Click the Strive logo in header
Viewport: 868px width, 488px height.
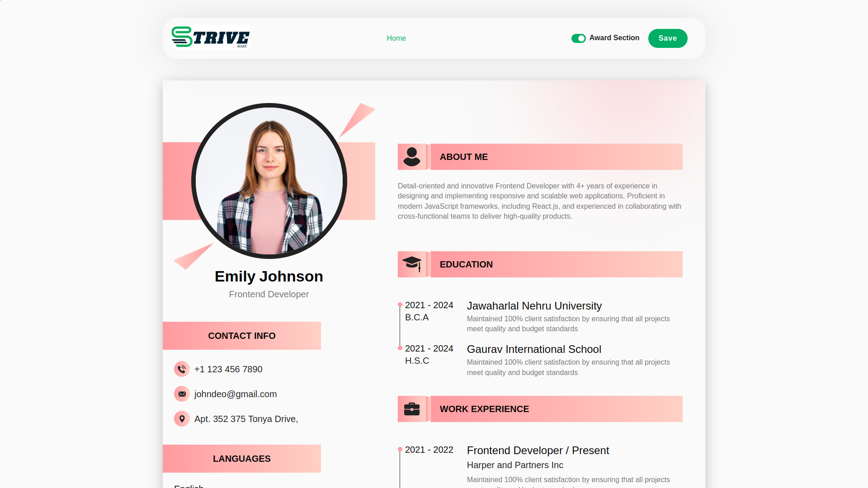[x=211, y=37]
